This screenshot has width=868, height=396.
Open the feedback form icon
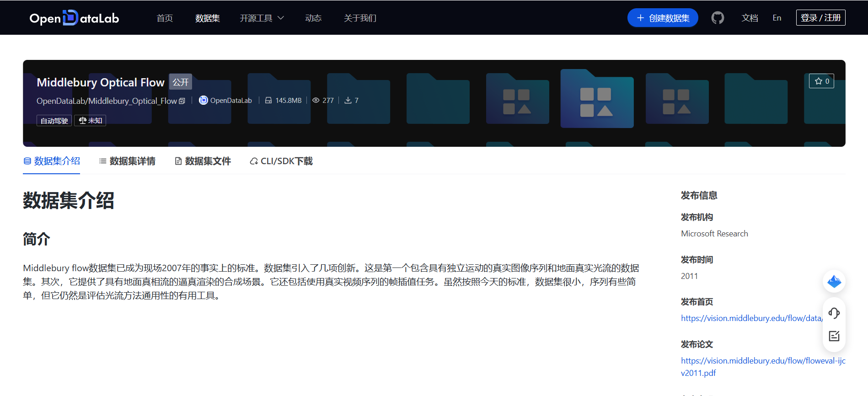(x=834, y=336)
